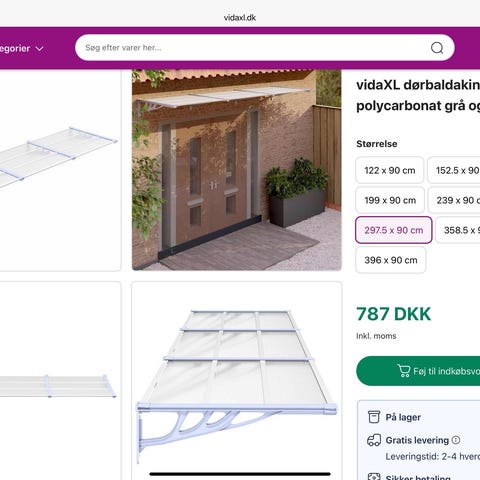Image resolution: width=480 pixels, height=480 pixels.
Task: Pick the 358.5 x 90 size option
Action: [458, 230]
